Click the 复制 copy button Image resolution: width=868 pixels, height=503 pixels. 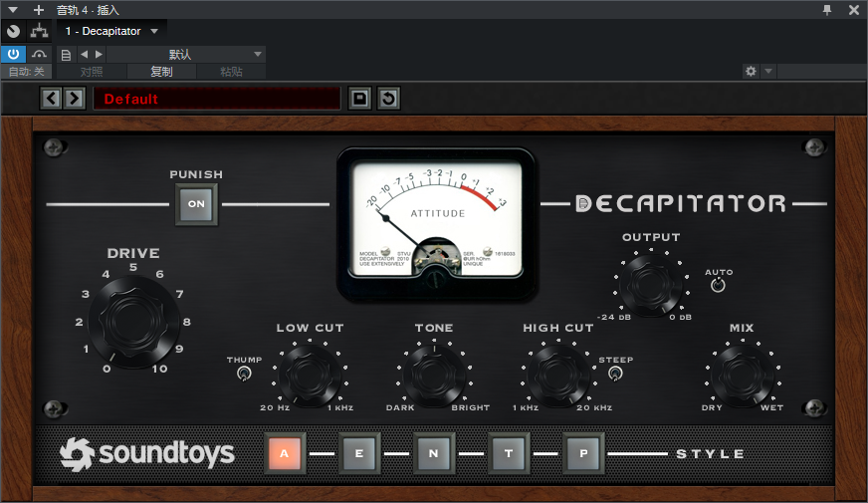(x=161, y=72)
